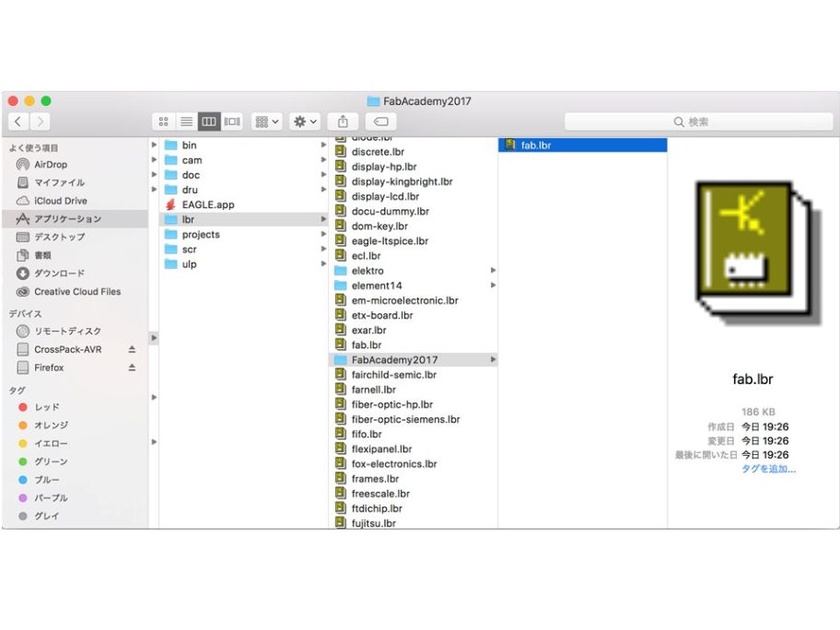Open the gear action menu
The image size is (840, 630).
(305, 122)
